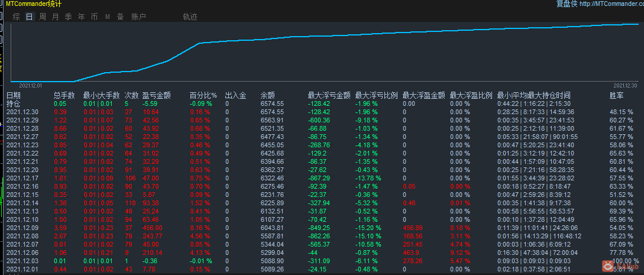Select the 2021.12.06 date row
Screen dimensions: 644x275
(x=22, y=253)
